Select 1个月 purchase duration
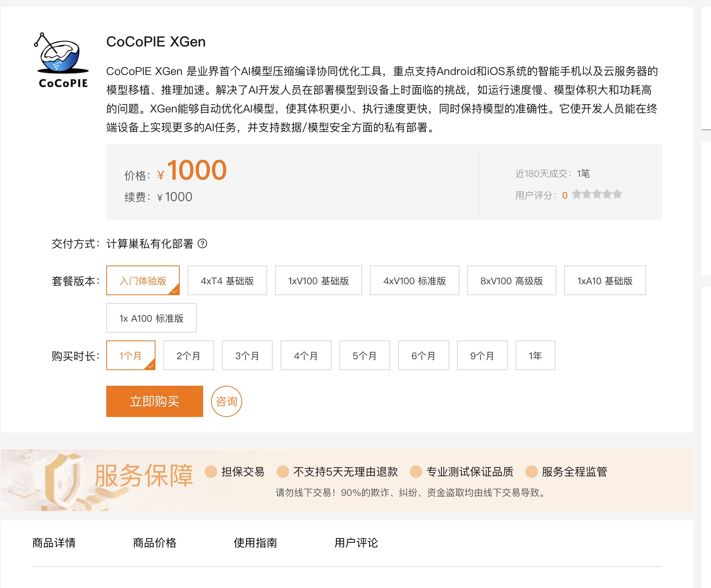Viewport: 711px width, 588px height. click(x=131, y=355)
